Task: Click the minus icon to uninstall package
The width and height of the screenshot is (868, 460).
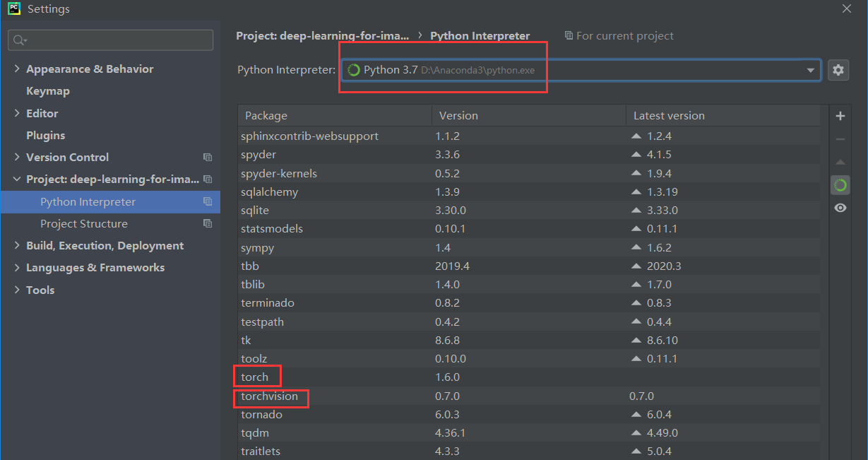Action: (840, 139)
